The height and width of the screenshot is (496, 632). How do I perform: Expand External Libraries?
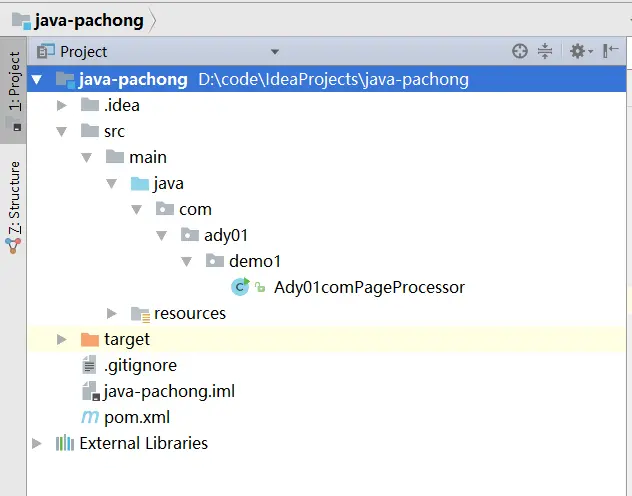click(37, 443)
